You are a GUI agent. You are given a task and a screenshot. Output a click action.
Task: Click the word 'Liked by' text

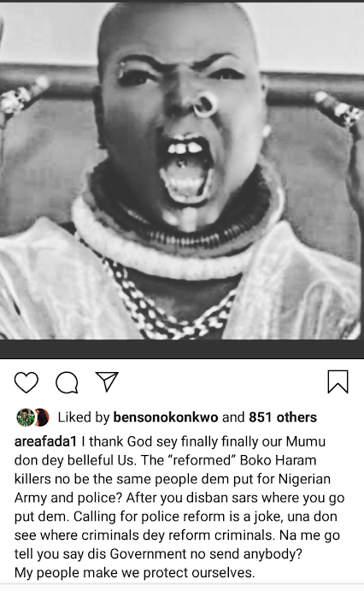[x=83, y=417]
